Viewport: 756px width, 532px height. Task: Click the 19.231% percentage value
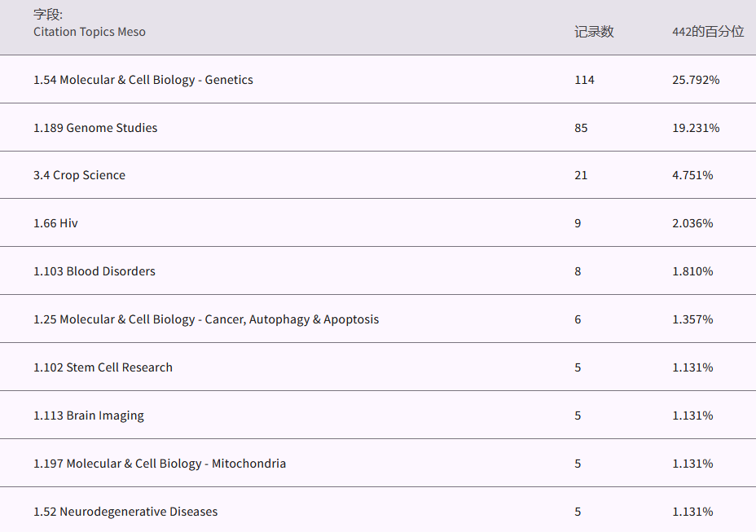(696, 128)
